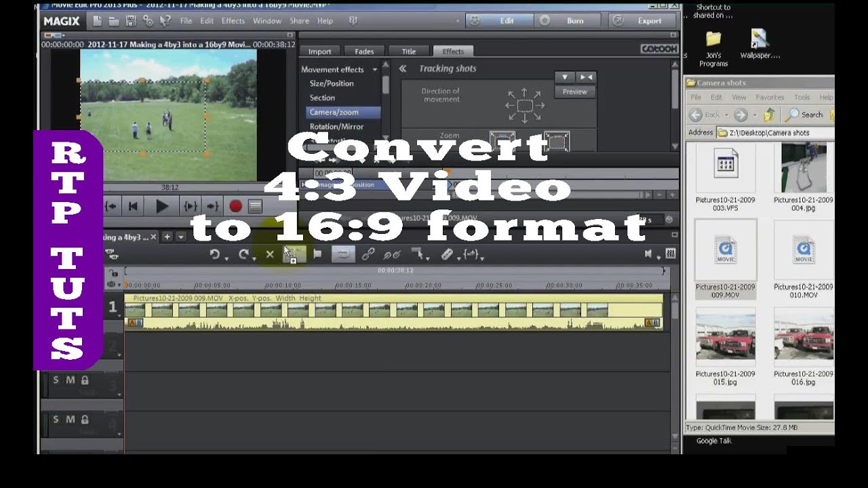Open a project via the folder icon
Image resolution: width=868 pixels, height=488 pixels.
click(115, 21)
